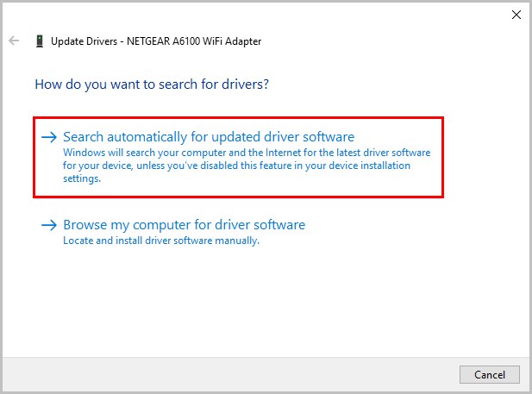Cancel the driver update wizard
Image resolution: width=532 pixels, height=394 pixels.
(x=489, y=374)
